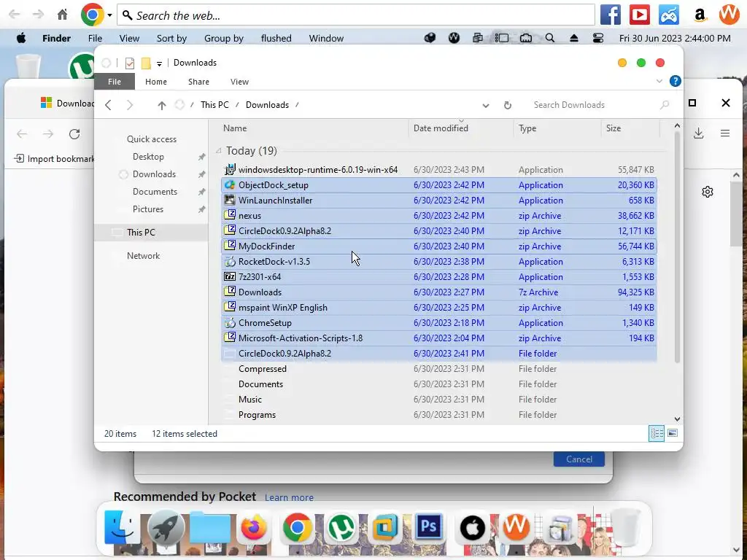This screenshot has width=747, height=560.
Task: Click the properties checkmark quick access icon
Action: point(130,63)
